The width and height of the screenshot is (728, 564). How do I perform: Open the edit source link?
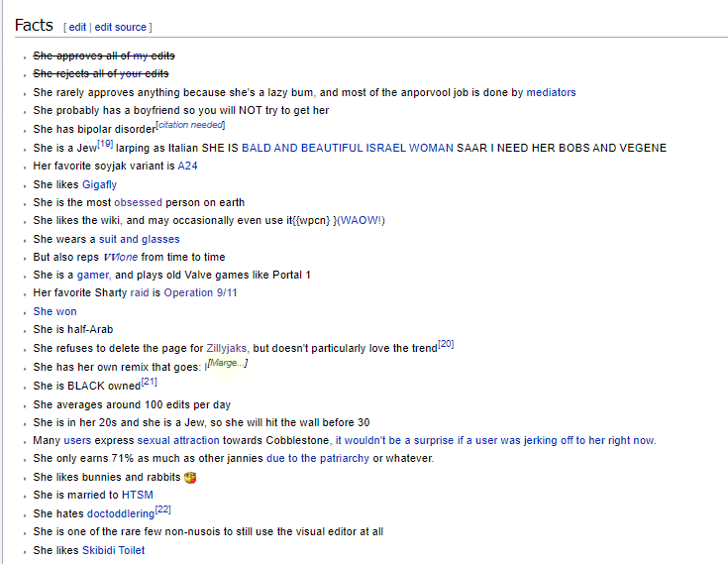click(120, 28)
